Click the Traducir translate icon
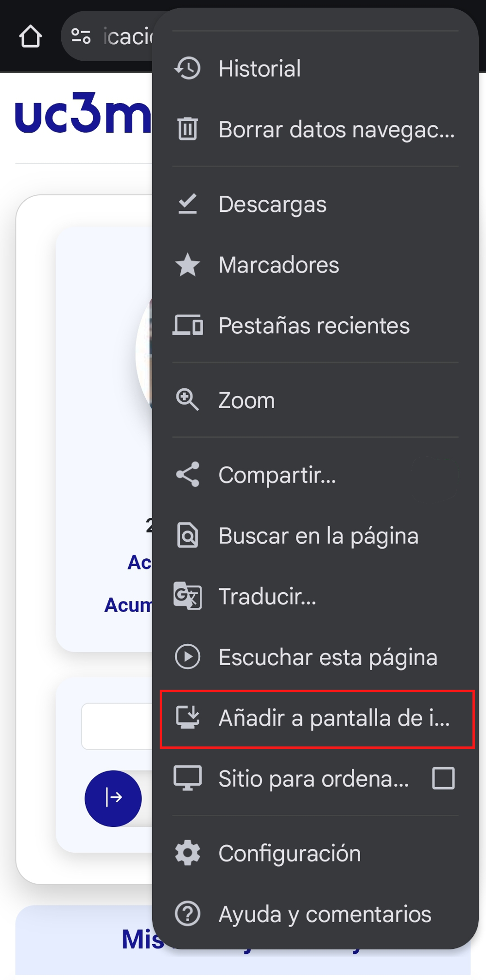The height and width of the screenshot is (980, 486). point(188,596)
